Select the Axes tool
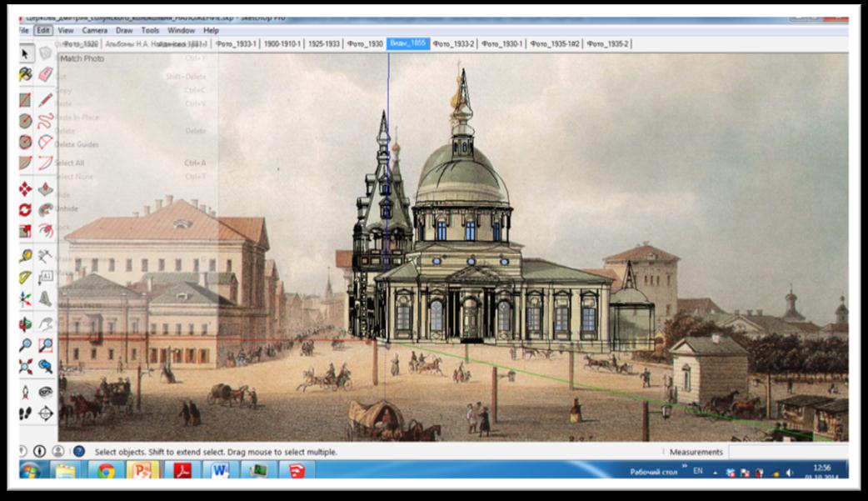 pyautogui.click(x=26, y=299)
